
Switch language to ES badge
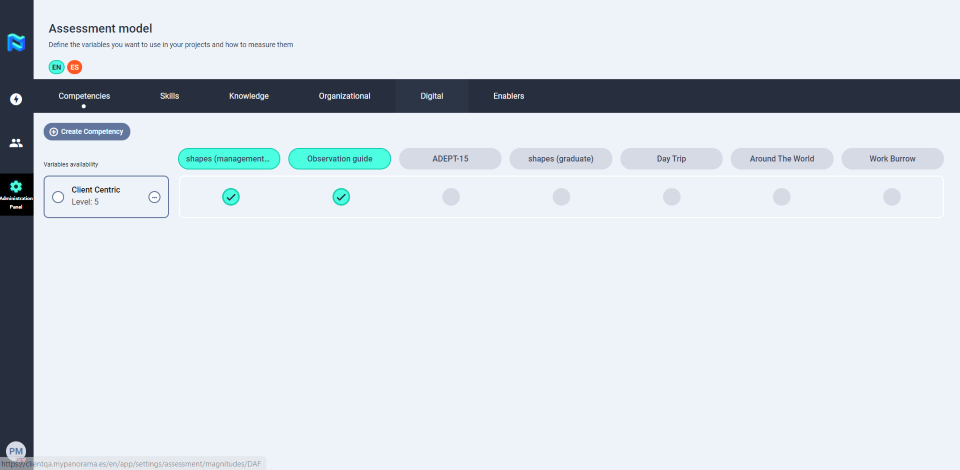[74, 67]
